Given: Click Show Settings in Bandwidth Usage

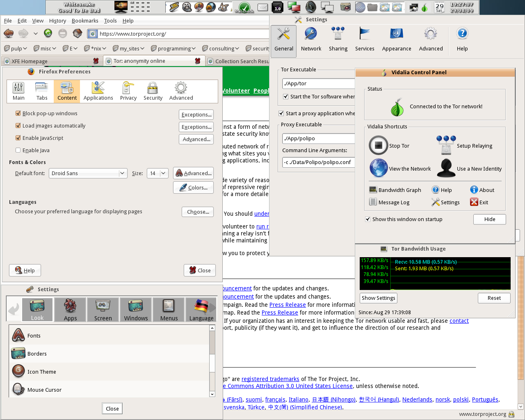Looking at the screenshot, I should [x=379, y=298].
